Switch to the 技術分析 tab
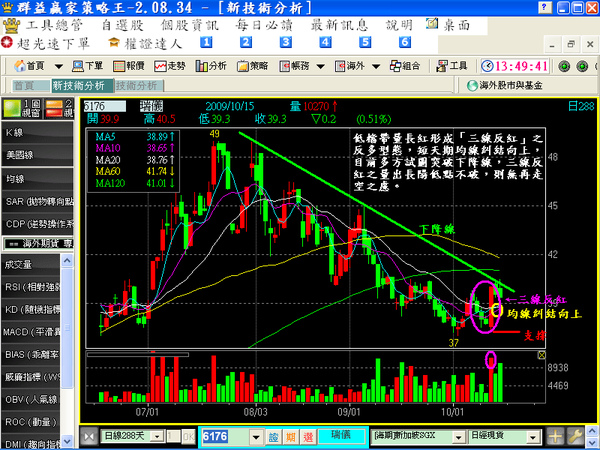The image size is (600, 450). [139, 86]
